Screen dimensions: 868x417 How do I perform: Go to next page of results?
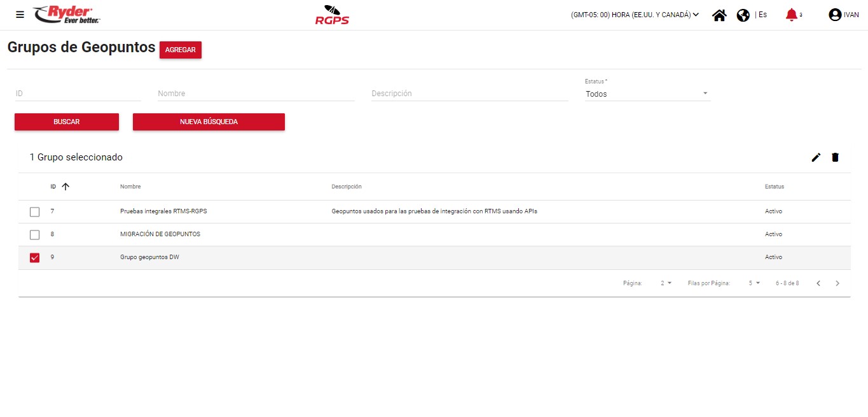click(837, 283)
